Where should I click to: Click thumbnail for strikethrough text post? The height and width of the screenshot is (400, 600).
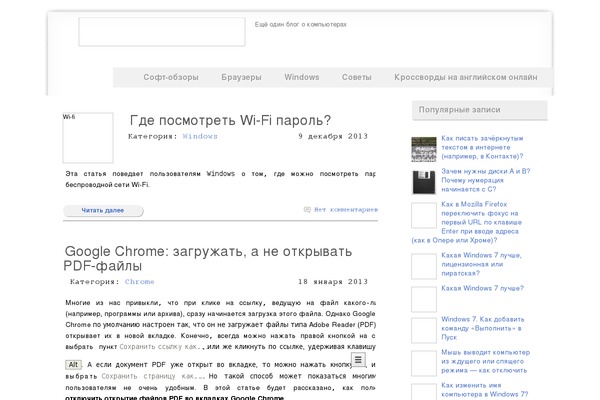[x=424, y=149]
